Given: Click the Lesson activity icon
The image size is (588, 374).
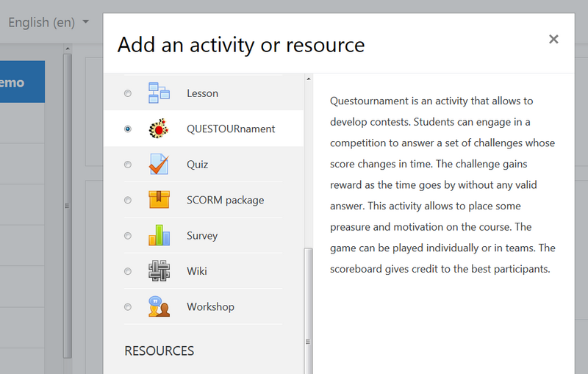Looking at the screenshot, I should pyautogui.click(x=159, y=93).
